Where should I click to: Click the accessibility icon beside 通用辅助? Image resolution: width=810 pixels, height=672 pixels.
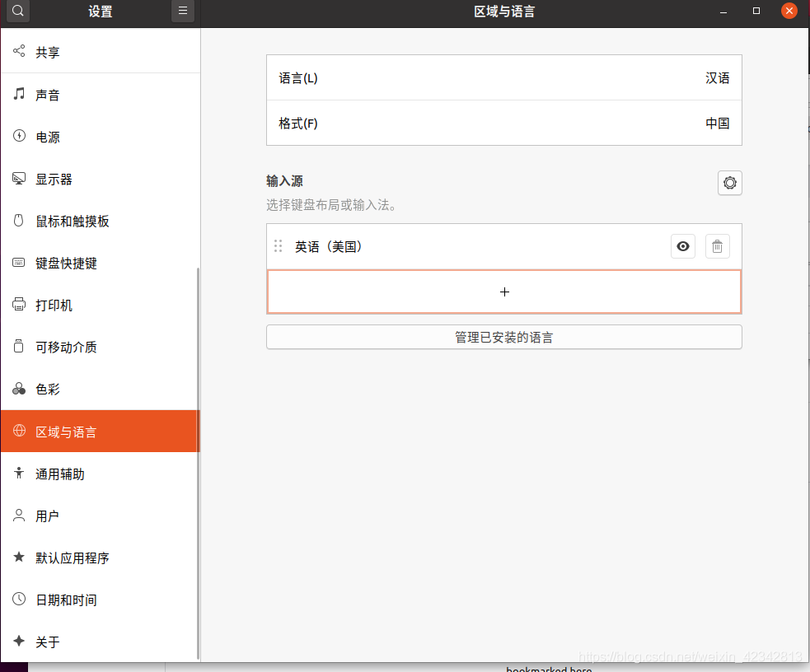coord(19,473)
